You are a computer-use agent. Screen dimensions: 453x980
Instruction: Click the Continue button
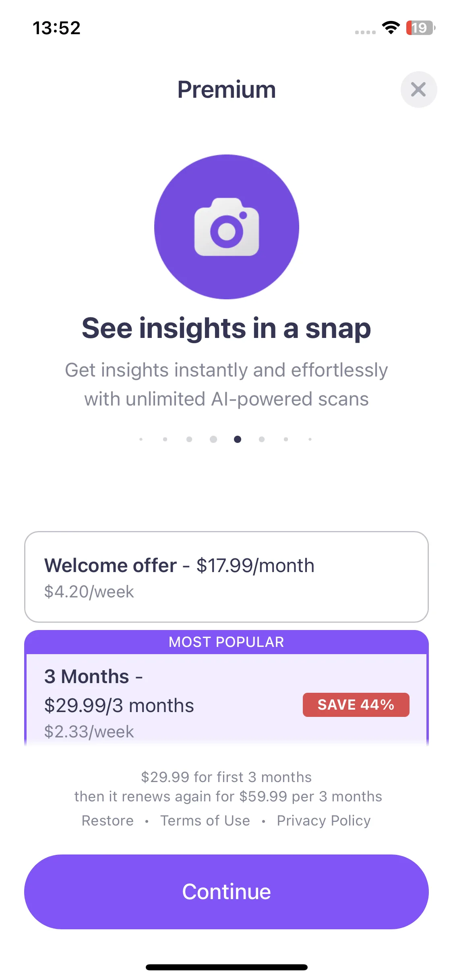226,892
